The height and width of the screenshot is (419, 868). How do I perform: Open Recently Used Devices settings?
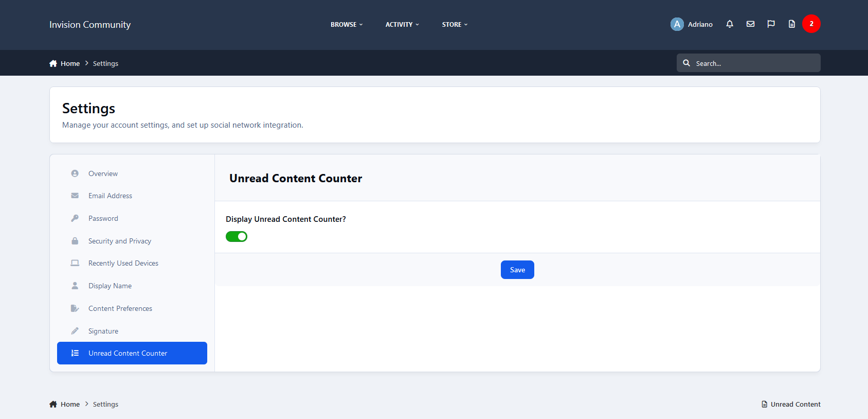pos(132,263)
